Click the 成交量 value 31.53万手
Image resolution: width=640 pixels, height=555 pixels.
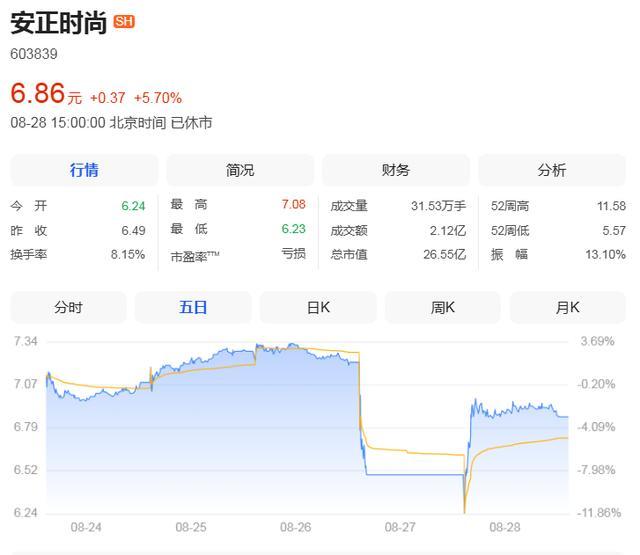coord(438,206)
